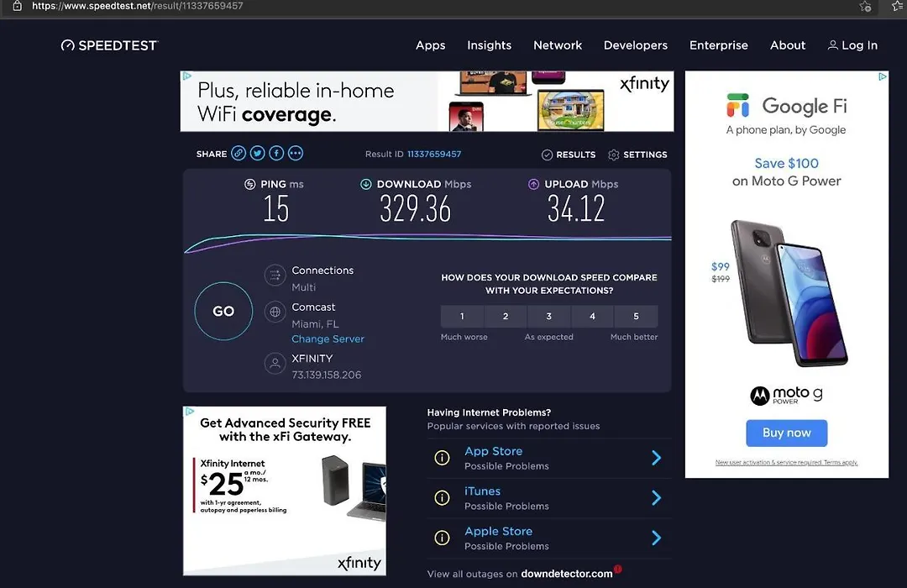
Task: Open the Developers menu
Action: pos(636,45)
